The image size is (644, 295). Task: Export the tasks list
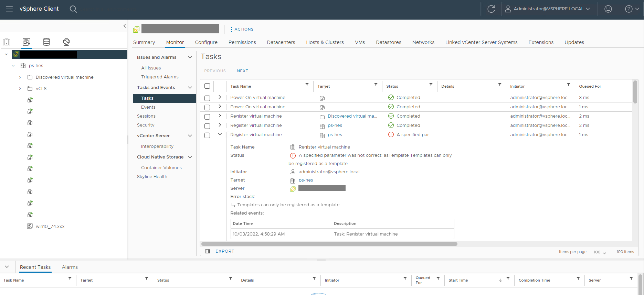225,251
